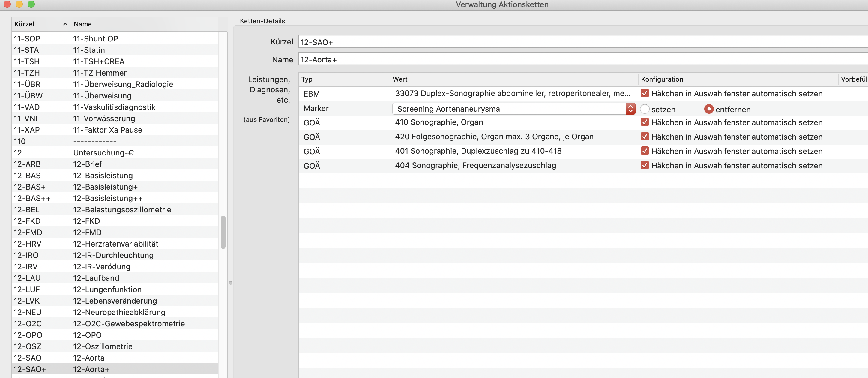
Task: Select row 12-BAS 12-Basisleistung
Action: pos(115,175)
